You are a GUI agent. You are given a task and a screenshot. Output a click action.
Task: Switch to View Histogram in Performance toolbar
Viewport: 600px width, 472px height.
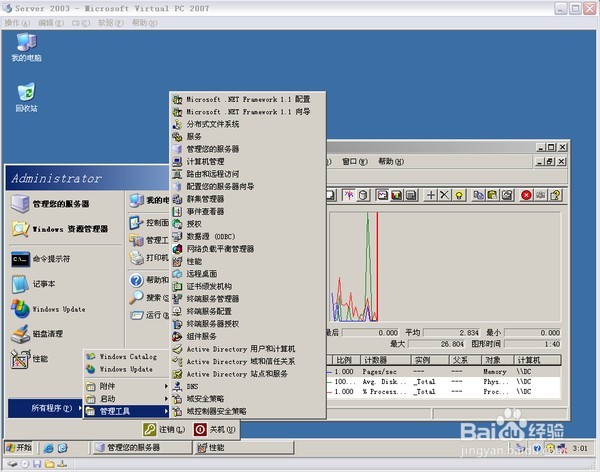(396, 195)
